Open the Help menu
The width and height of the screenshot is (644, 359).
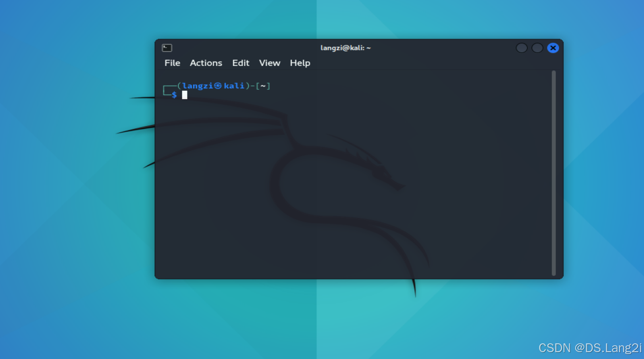(x=300, y=63)
